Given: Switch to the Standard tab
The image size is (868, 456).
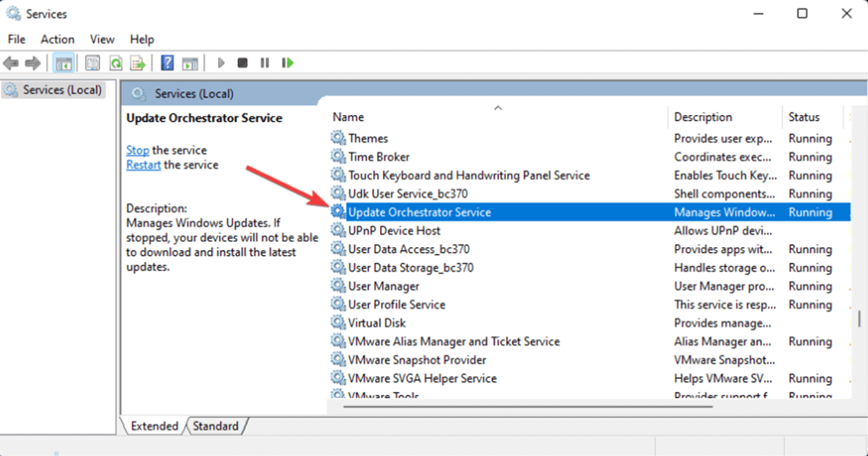Looking at the screenshot, I should [x=215, y=426].
